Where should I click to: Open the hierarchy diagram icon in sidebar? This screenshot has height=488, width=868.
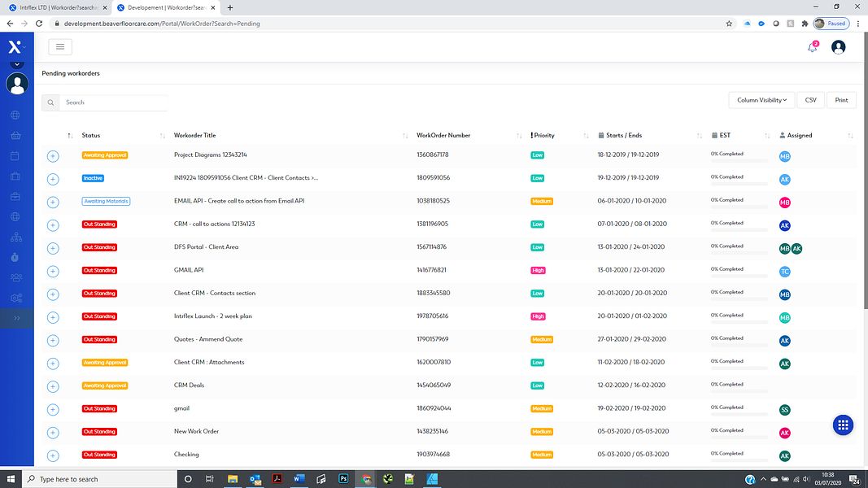(x=16, y=237)
